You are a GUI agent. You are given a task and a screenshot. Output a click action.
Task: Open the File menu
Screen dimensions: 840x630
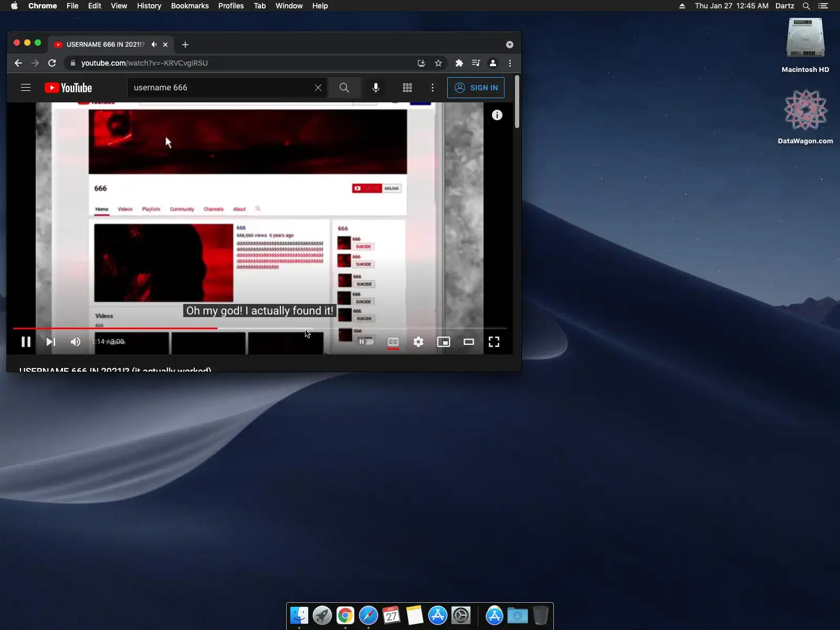[x=72, y=6]
